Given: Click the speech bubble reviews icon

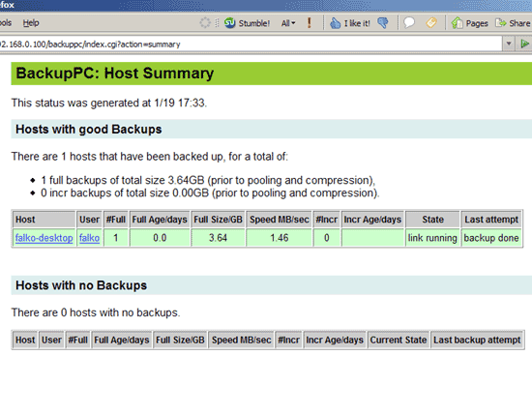Looking at the screenshot, I should (409, 23).
